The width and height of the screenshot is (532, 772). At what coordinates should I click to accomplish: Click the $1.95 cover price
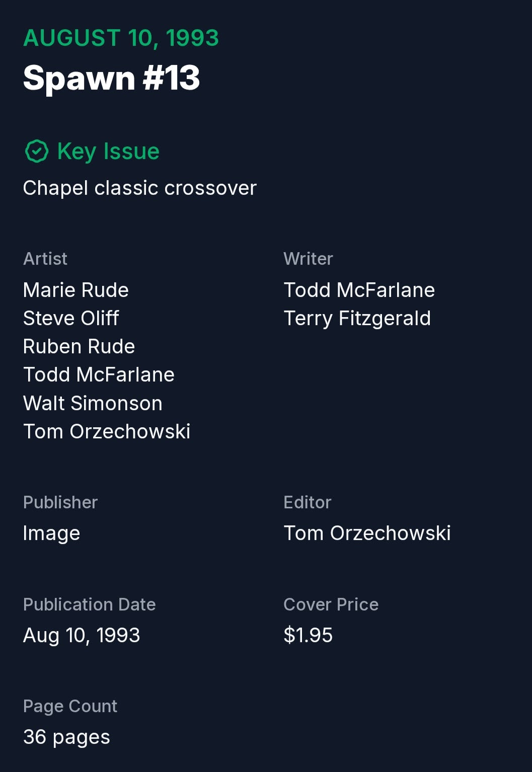308,636
